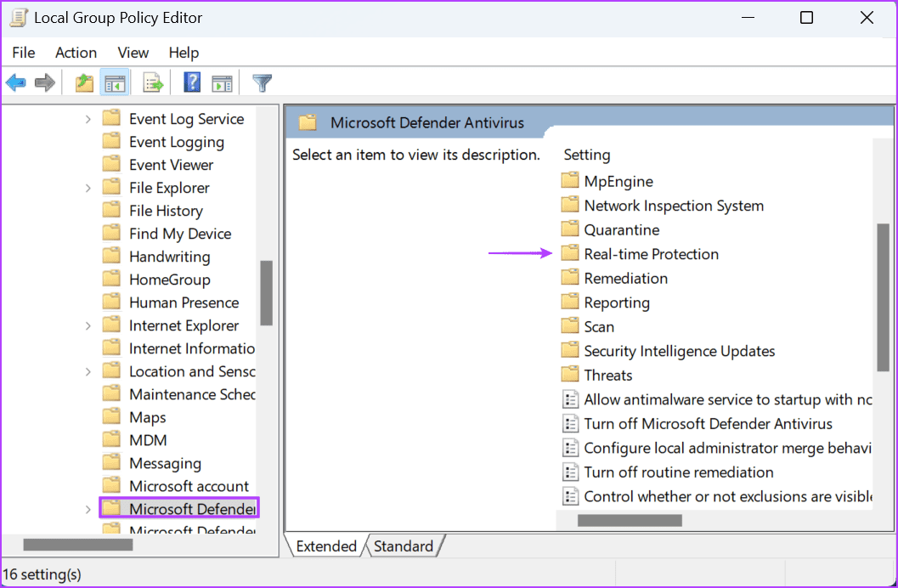
Task: Click the Turn off Microsoft Defender Antivirus policy icon
Action: (x=570, y=424)
